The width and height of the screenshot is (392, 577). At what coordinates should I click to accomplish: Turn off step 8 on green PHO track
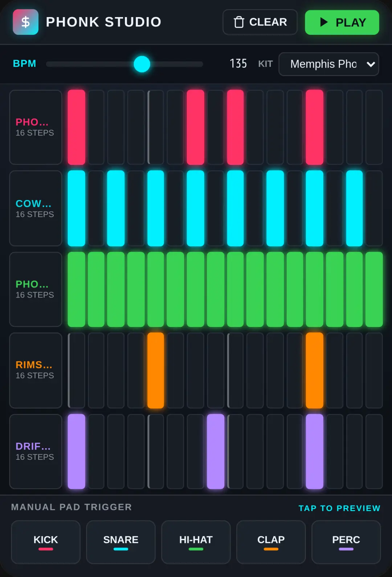pyautogui.click(x=216, y=289)
